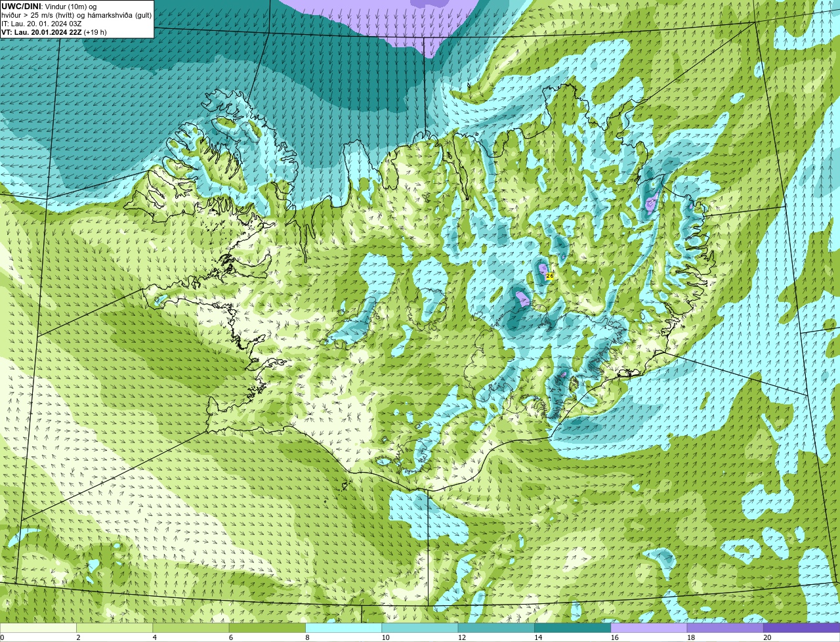
Task: Select the 12–14 m/s teal swatch
Action: tap(496, 628)
